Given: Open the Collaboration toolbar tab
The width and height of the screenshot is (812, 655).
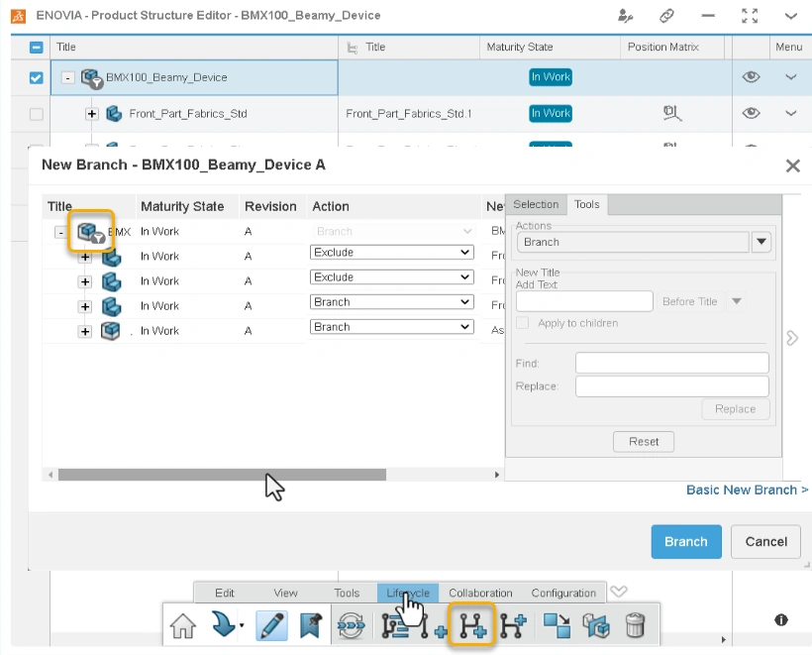Looking at the screenshot, I should point(480,593).
